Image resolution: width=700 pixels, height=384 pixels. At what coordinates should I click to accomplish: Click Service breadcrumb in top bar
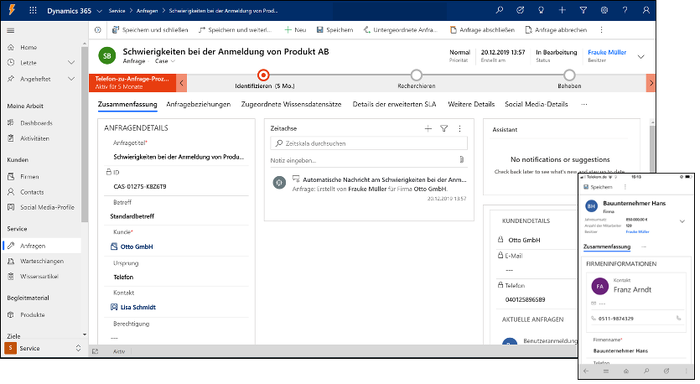117,11
